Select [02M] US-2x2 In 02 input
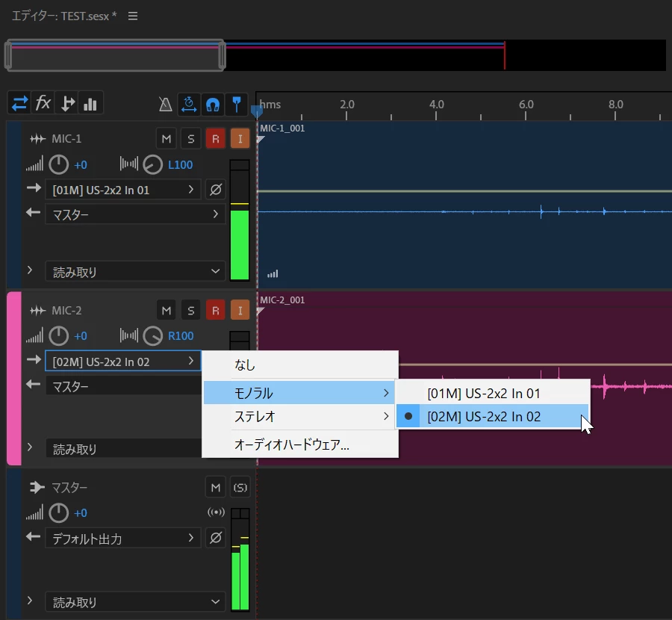This screenshot has height=620, width=672. (492, 416)
